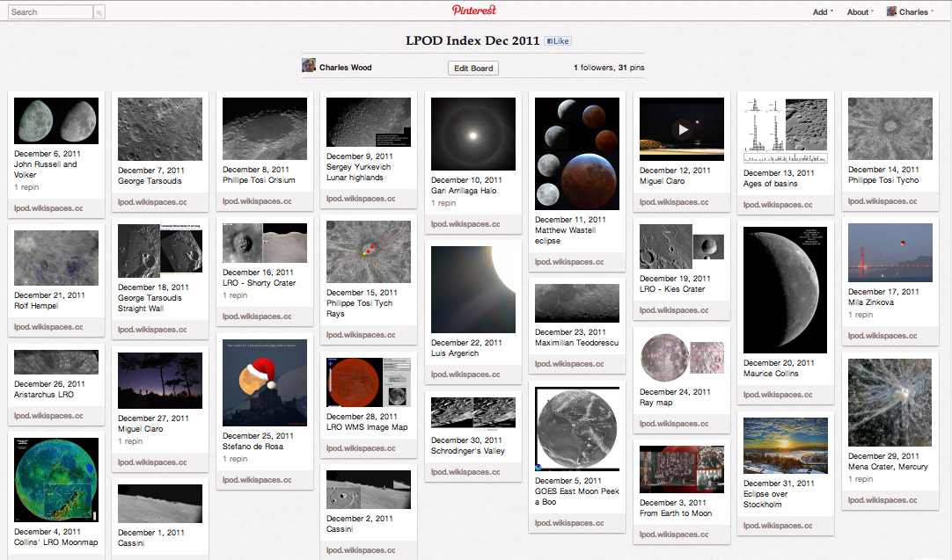The image size is (952, 560).
Task: Open the Santa hat moon pin image
Action: pyautogui.click(x=264, y=382)
